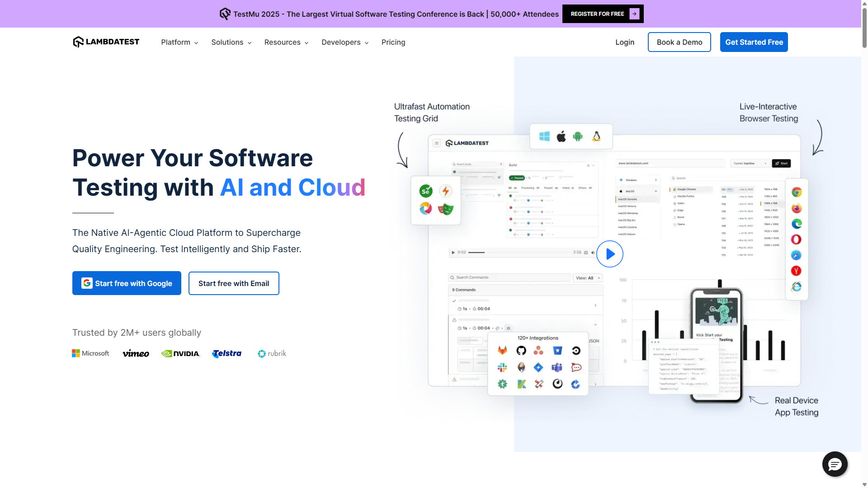Click the hamburger menu in the dashboard mockup
This screenshot has height=488, width=868.
tap(437, 143)
